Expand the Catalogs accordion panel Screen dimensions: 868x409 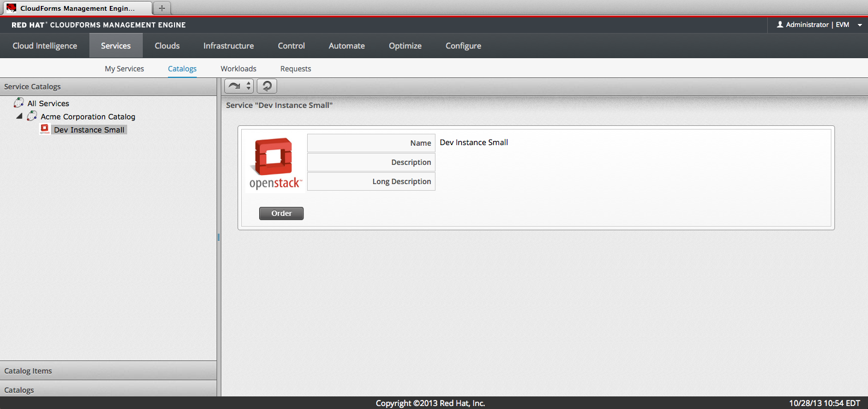pyautogui.click(x=108, y=390)
